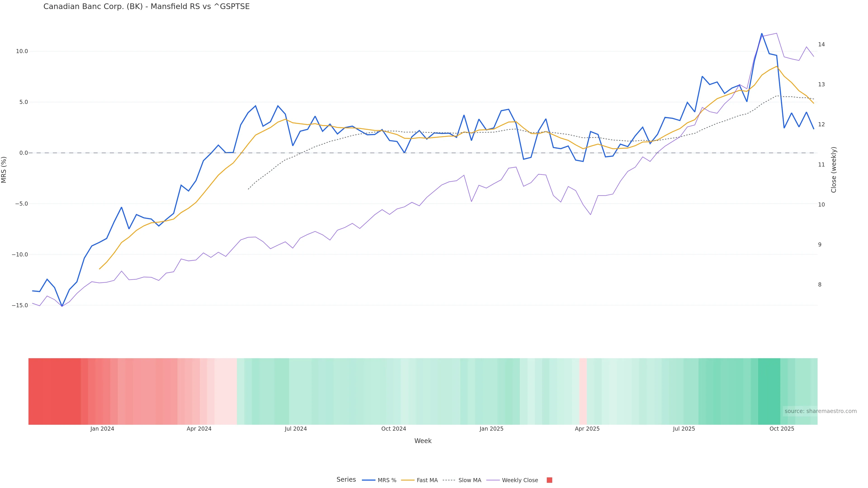This screenshot has width=868, height=488.
Task: Click the Canadian Banc Corp. chart title
Action: pos(146,7)
